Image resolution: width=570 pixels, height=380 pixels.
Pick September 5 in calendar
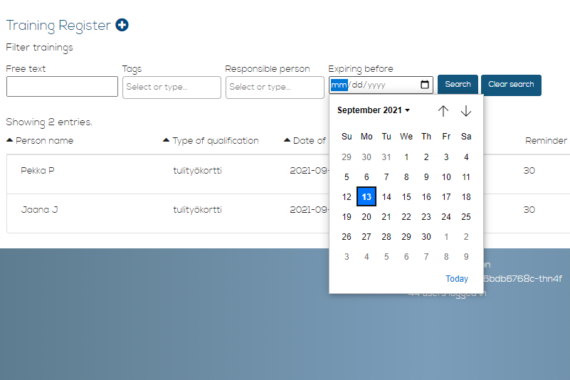point(346,177)
